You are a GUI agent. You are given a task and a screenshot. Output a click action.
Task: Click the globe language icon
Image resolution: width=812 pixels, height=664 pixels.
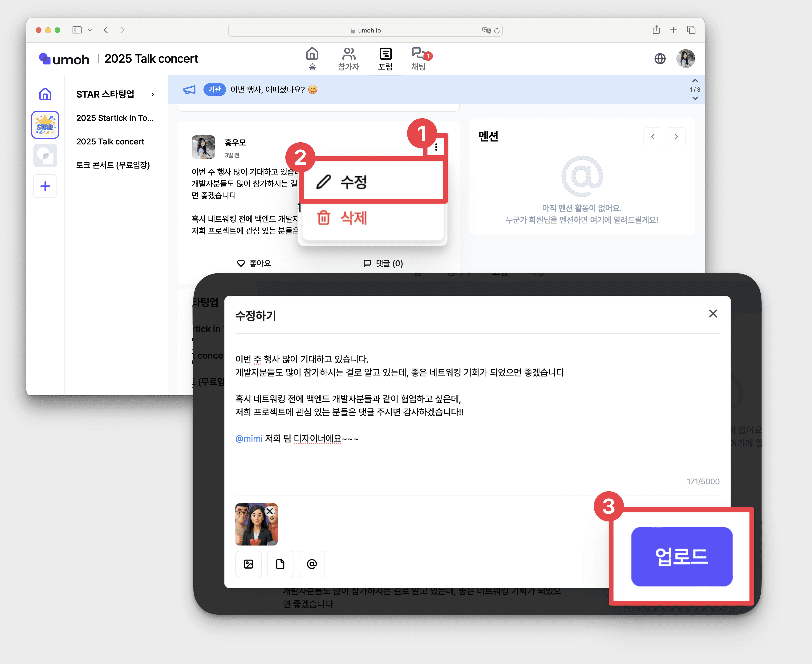(660, 58)
